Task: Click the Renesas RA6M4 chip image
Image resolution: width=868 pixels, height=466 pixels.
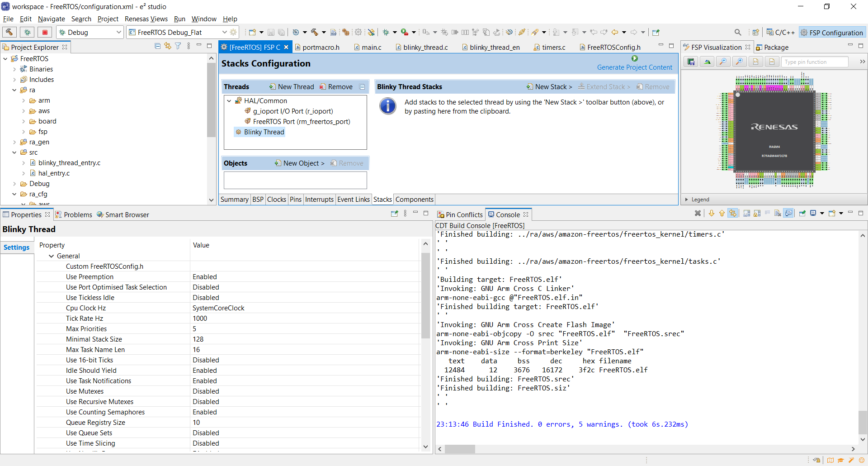Action: point(774,131)
